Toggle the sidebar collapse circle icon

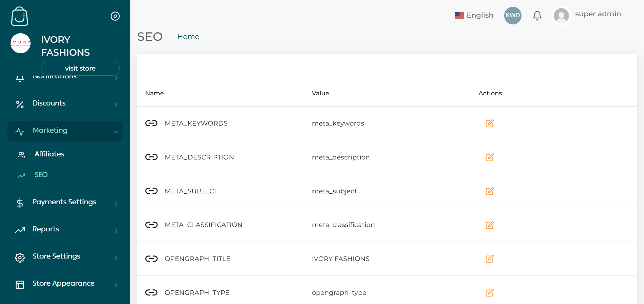115,16
